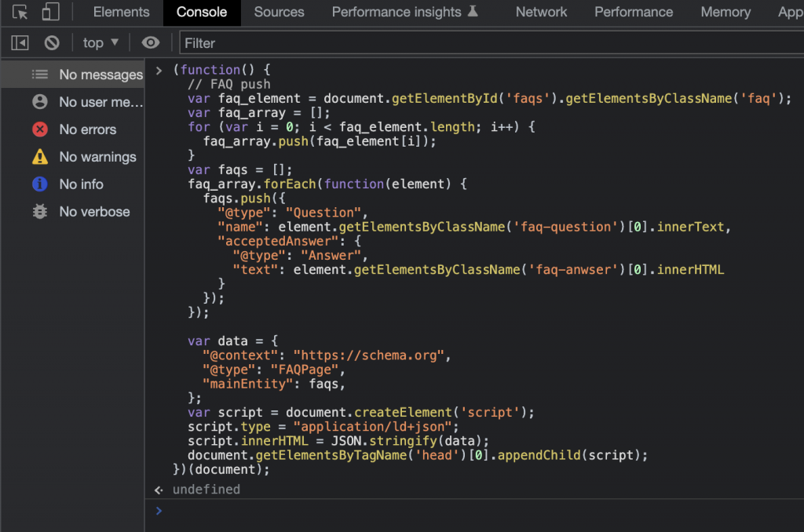Image resolution: width=804 pixels, height=532 pixels.
Task: Filter console by No info
Action: click(73, 184)
